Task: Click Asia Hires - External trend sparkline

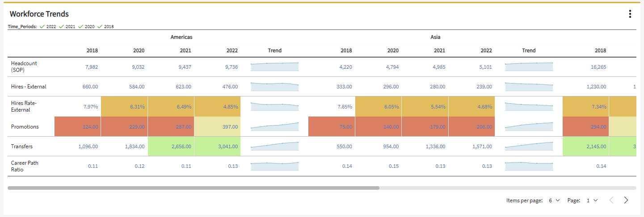Action: (x=529, y=87)
